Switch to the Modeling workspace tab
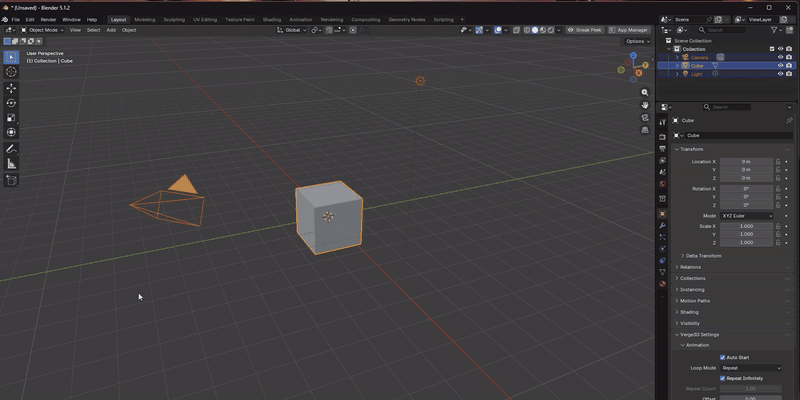800x400 pixels. [145, 19]
